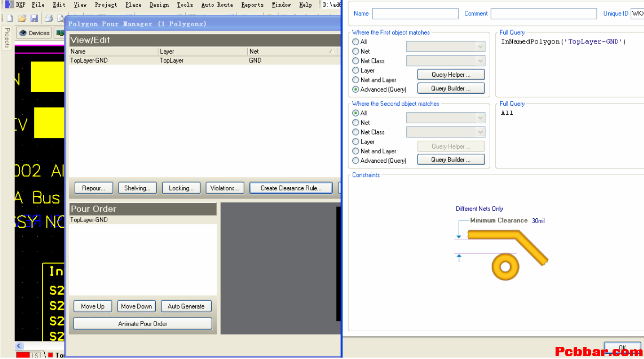Select Net and Layer for first object
644x359 pixels.
coord(356,80)
